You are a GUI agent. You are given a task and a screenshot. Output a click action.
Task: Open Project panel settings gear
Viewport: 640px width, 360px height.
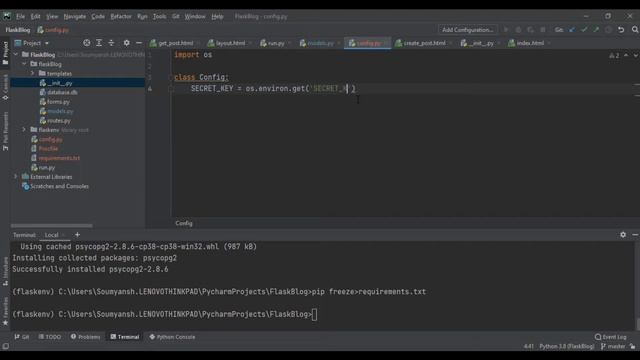click(x=127, y=43)
